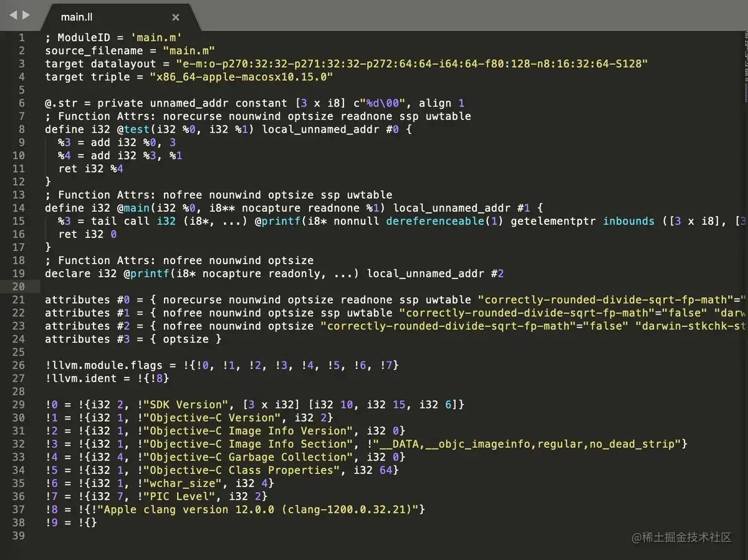Image resolution: width=748 pixels, height=560 pixels.
Task: Click "attributes #1" on line 22
Action: [x=87, y=313]
